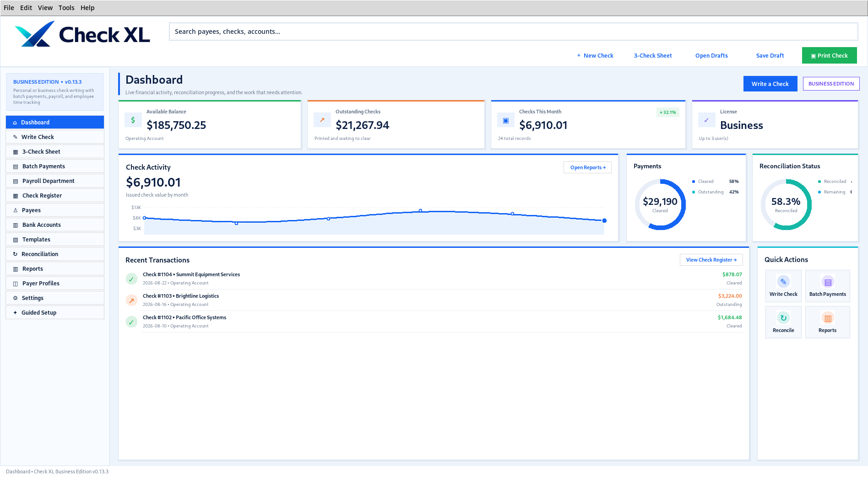Click the Payees person icon in sidebar
Viewport: 868px width, 477px height.
click(x=15, y=210)
